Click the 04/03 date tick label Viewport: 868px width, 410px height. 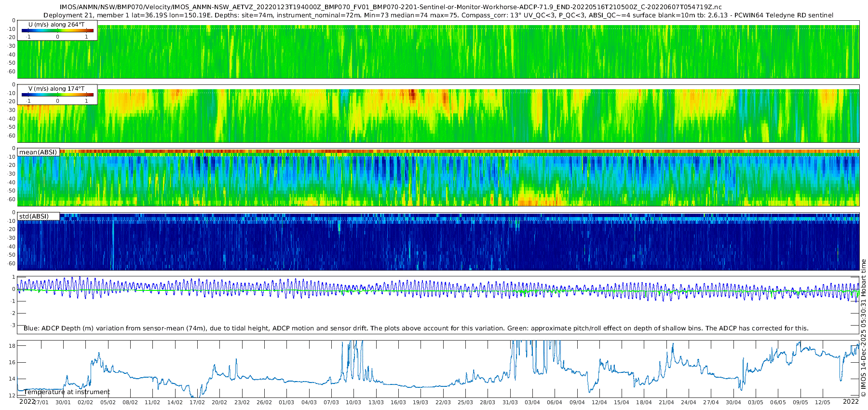coord(309,402)
